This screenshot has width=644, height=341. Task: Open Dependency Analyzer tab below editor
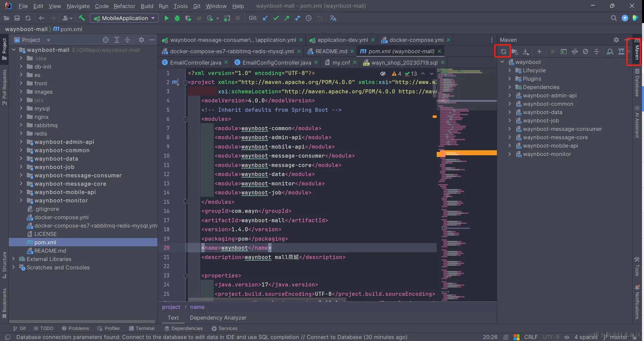point(218,318)
